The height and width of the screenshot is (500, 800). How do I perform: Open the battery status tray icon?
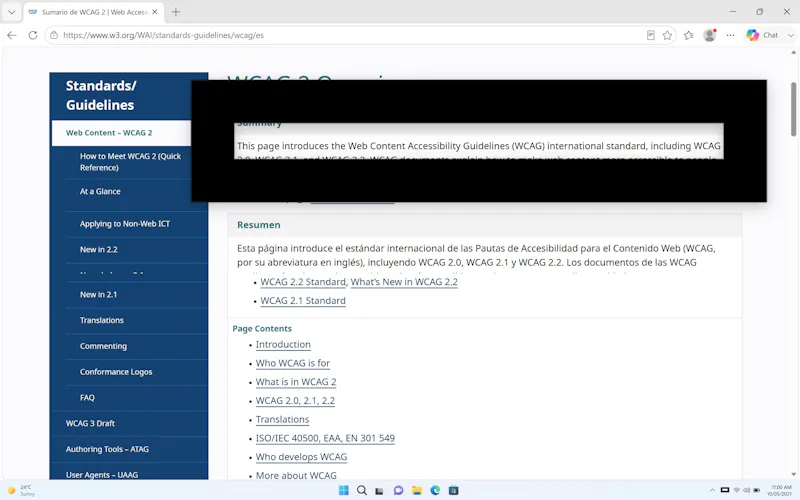tap(757, 490)
